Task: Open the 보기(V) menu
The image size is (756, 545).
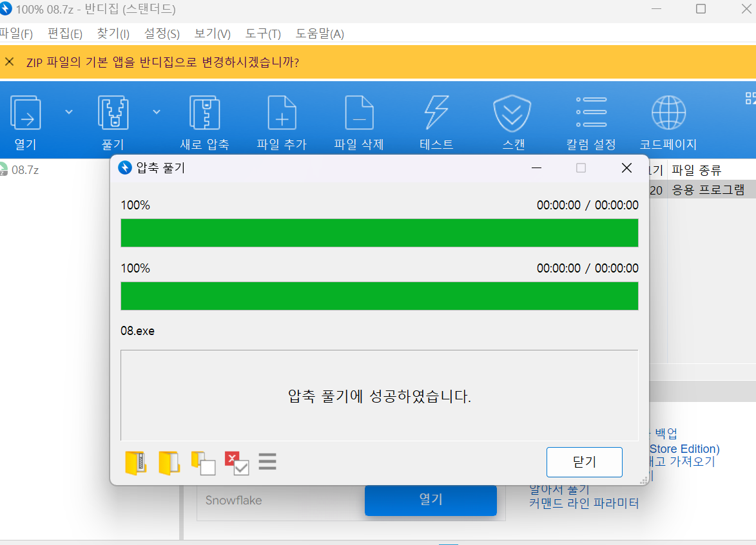Action: [212, 33]
